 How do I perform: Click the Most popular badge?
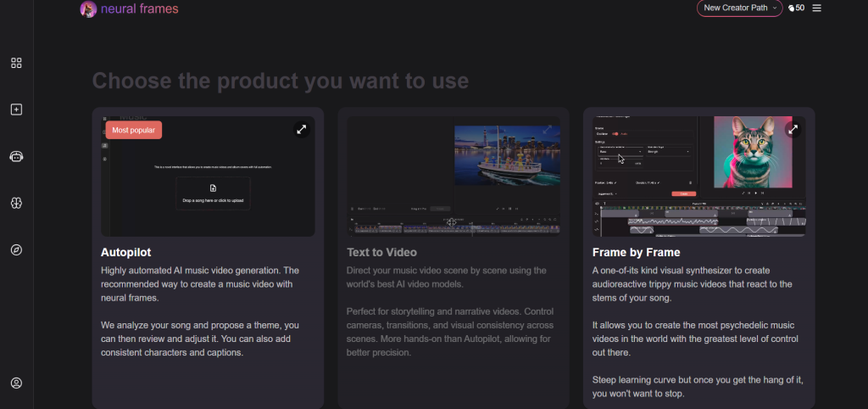coord(133,130)
